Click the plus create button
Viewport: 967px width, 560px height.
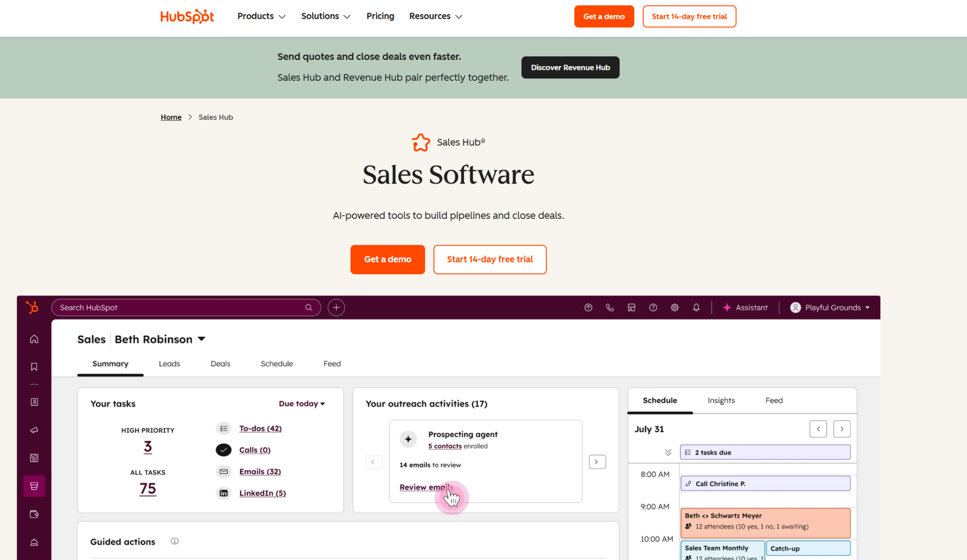(336, 308)
